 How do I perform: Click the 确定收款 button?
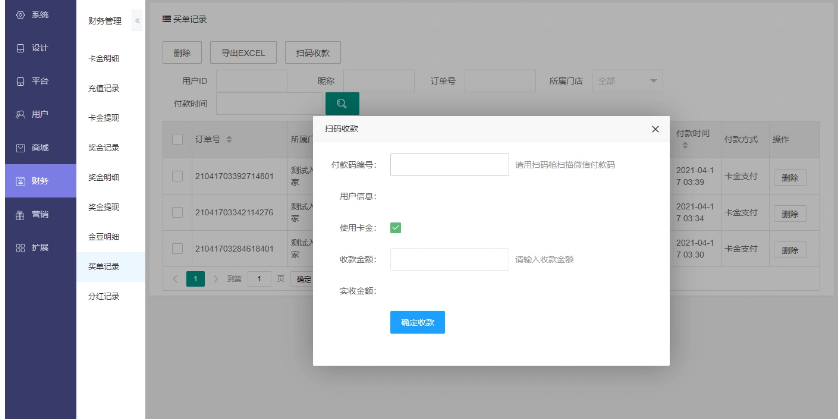pos(417,322)
